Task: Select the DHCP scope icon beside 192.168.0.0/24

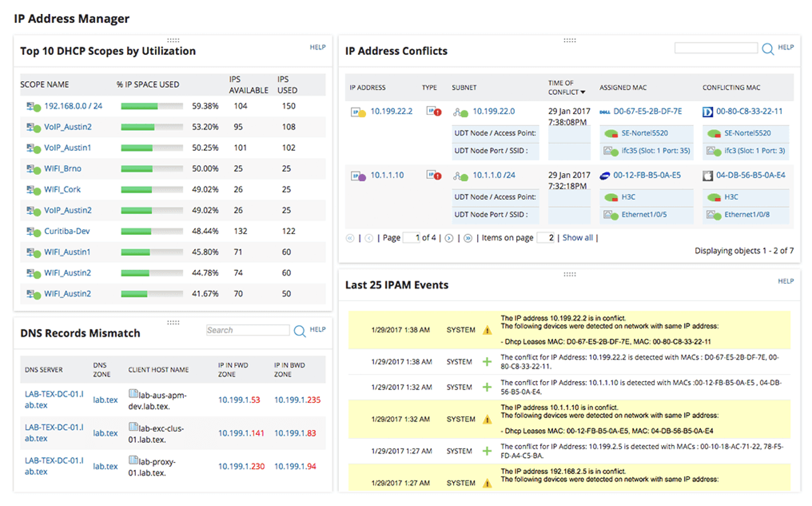Action: click(33, 106)
